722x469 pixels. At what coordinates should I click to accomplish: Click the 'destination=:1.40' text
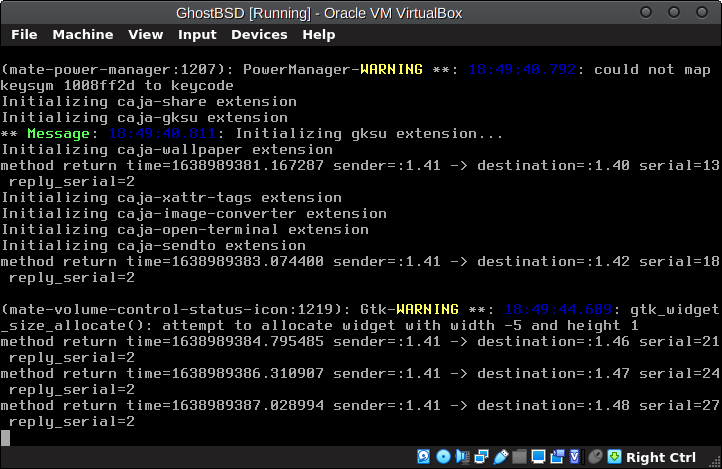(553, 165)
